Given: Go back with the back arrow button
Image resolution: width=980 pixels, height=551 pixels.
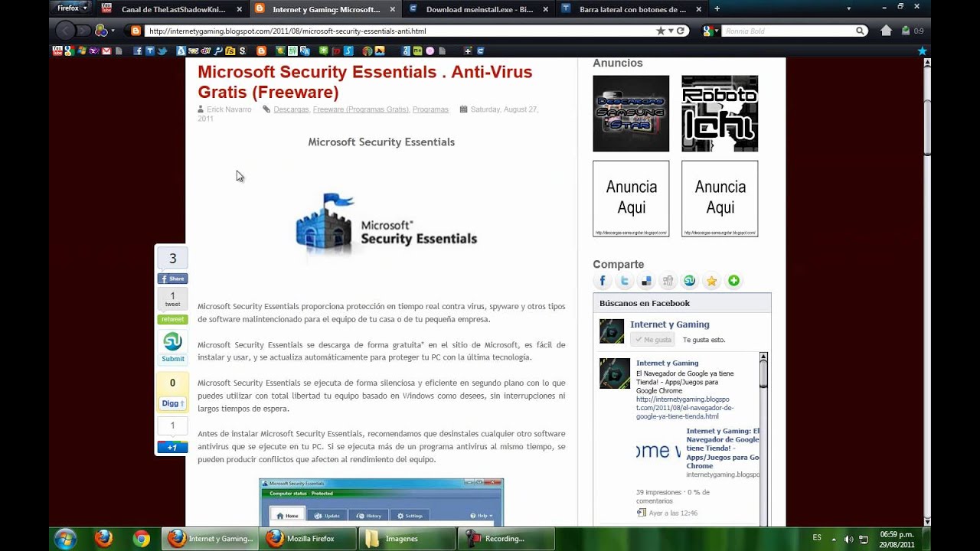Looking at the screenshot, I should pos(66,31).
